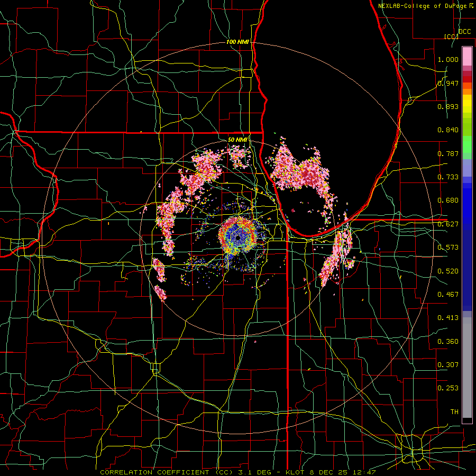Select the 0.733 scale value

(x=448, y=177)
